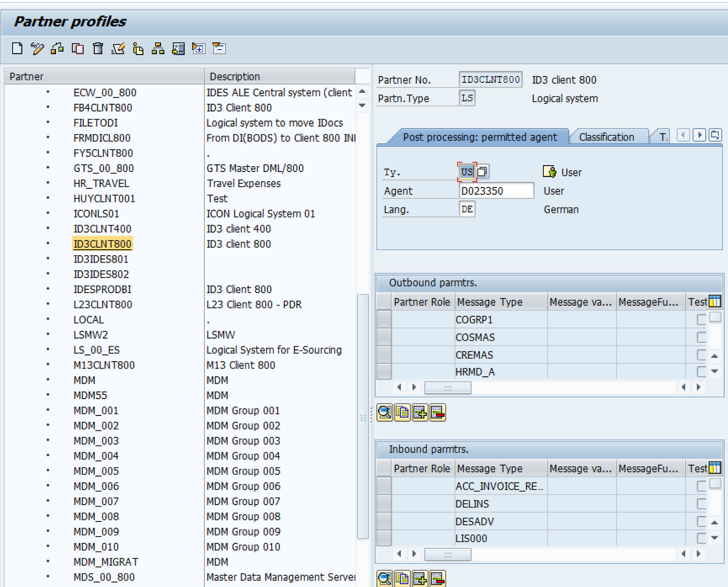The height and width of the screenshot is (587, 728).
Task: Open the tab list at the tab strip's right end
Action: click(715, 135)
